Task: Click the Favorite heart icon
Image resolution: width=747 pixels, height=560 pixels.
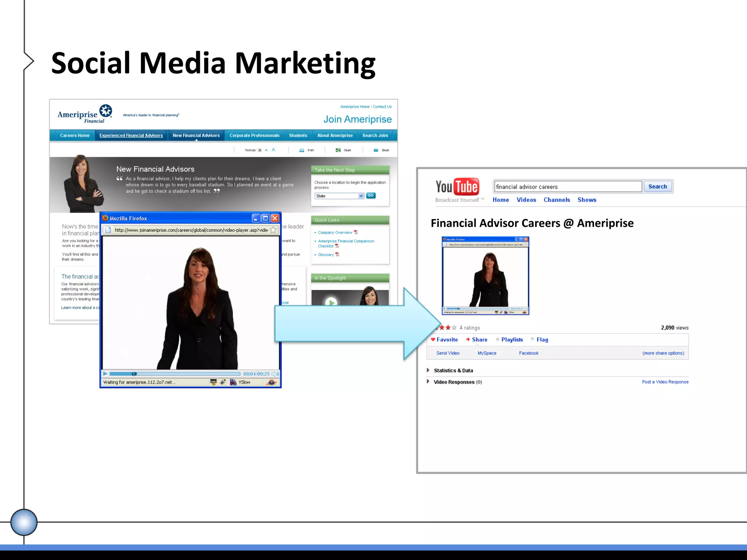Action: [x=433, y=339]
